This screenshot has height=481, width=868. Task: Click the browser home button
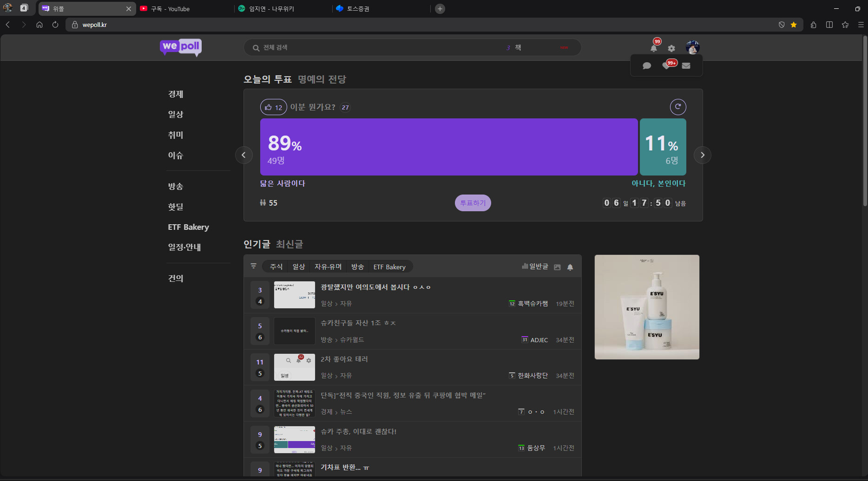39,25
